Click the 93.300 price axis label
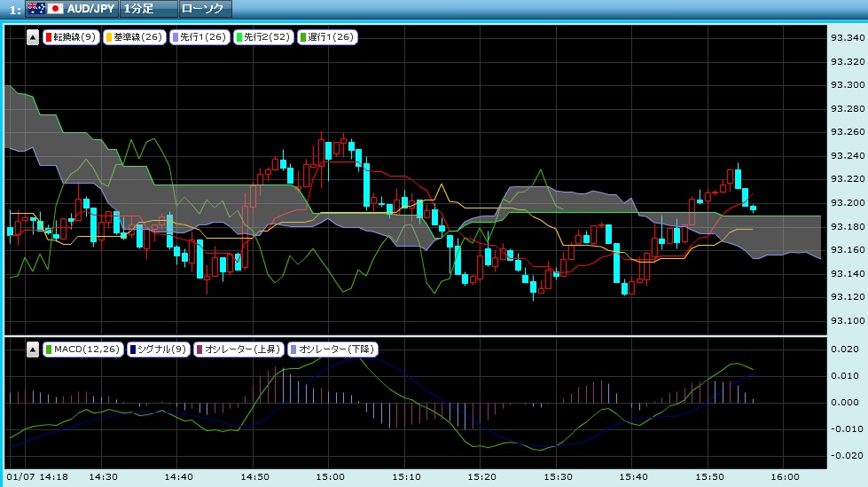The image size is (868, 487). pyautogui.click(x=848, y=85)
